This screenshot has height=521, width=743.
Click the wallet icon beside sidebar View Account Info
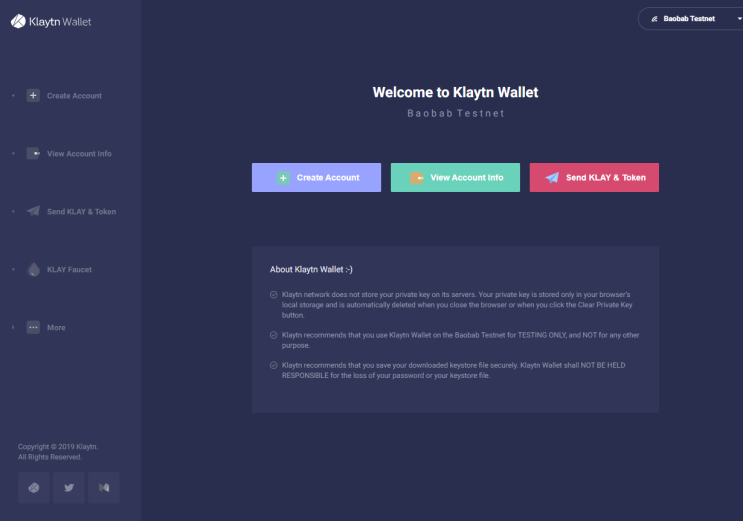(x=33, y=153)
